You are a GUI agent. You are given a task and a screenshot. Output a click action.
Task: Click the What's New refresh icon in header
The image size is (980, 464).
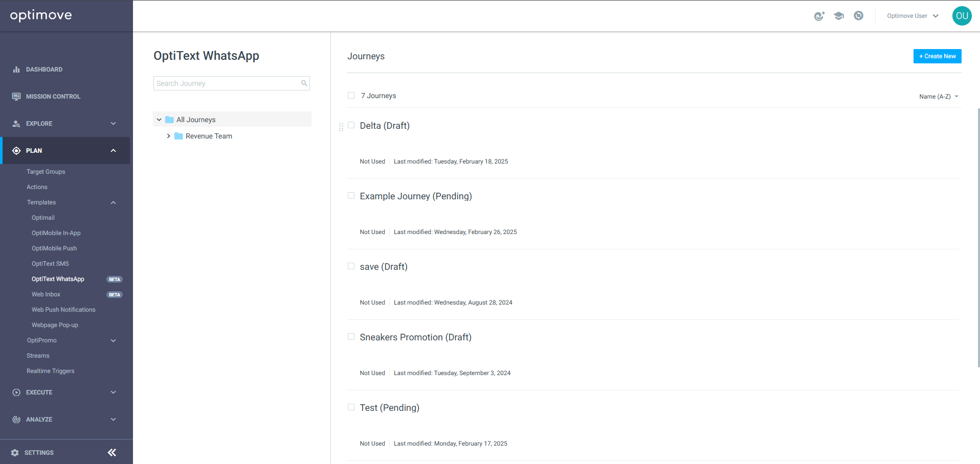[x=819, y=16]
